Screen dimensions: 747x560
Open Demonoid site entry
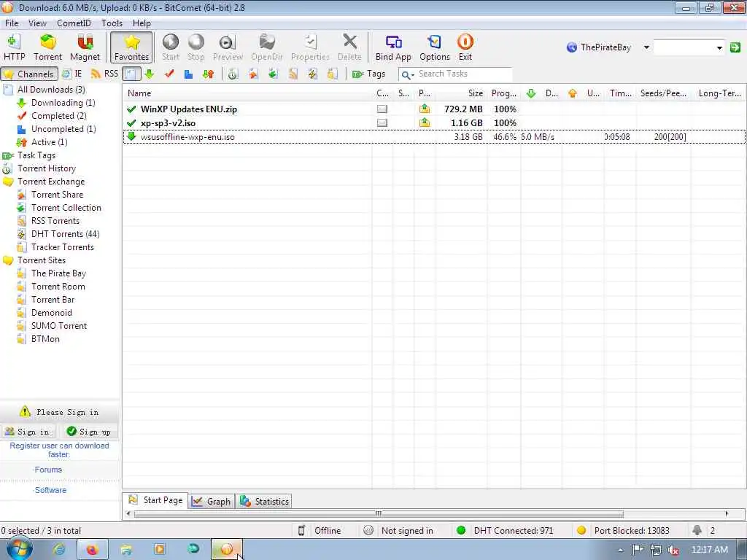coord(52,313)
